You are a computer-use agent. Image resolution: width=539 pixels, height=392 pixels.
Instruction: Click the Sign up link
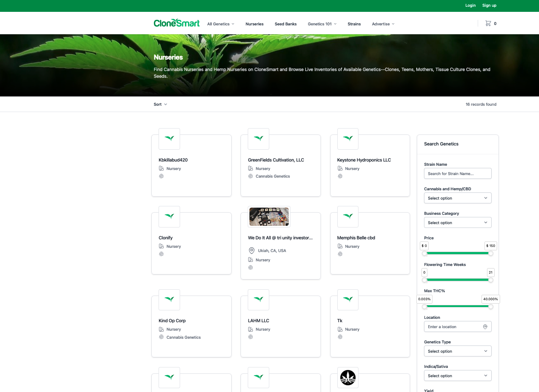click(x=489, y=5)
